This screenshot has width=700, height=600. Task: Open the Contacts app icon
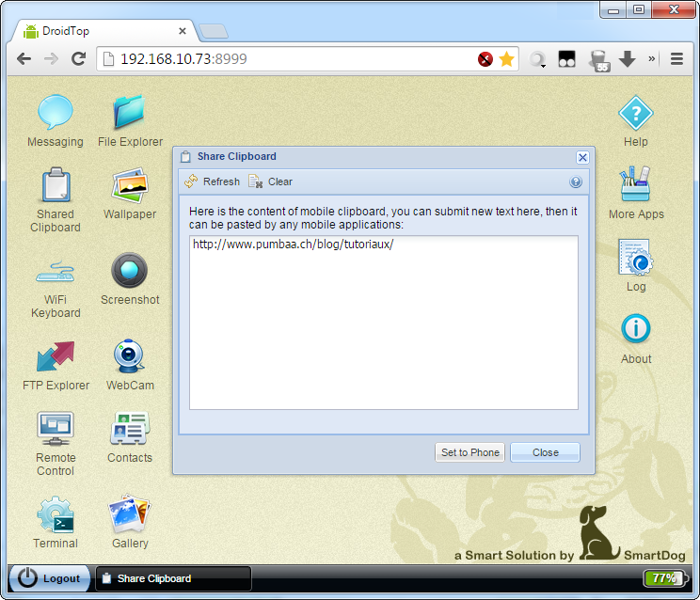click(x=130, y=430)
